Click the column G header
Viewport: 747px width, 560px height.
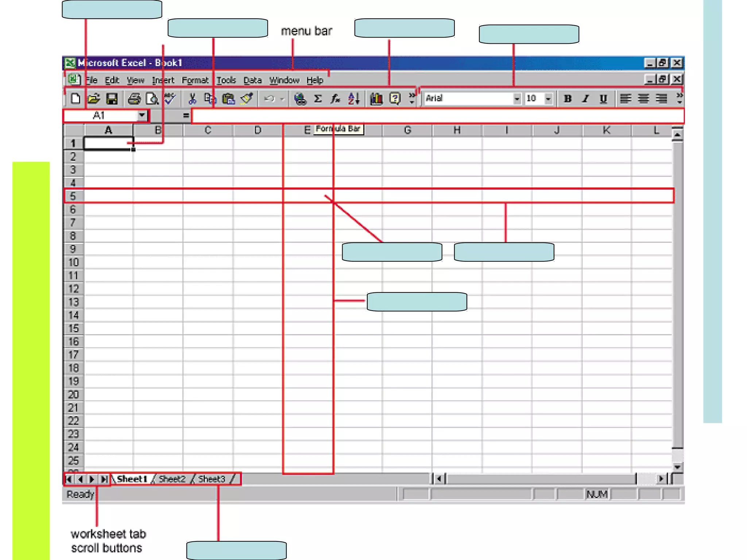[407, 130]
